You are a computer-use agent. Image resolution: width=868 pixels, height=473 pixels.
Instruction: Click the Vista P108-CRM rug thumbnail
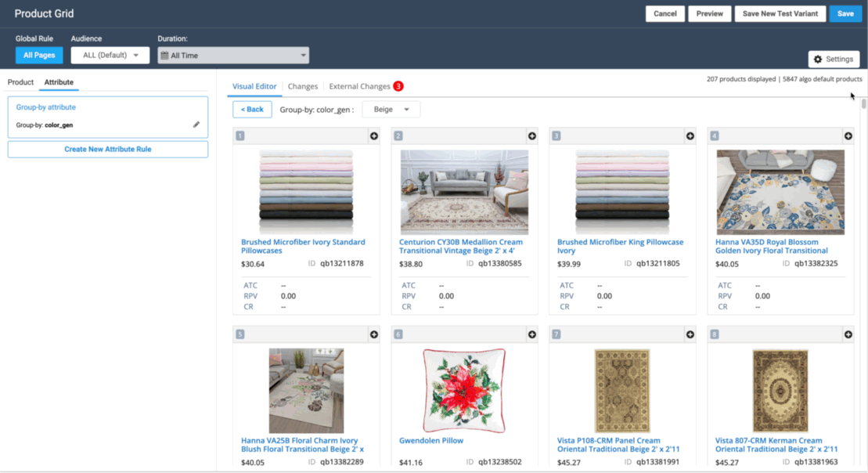click(622, 391)
